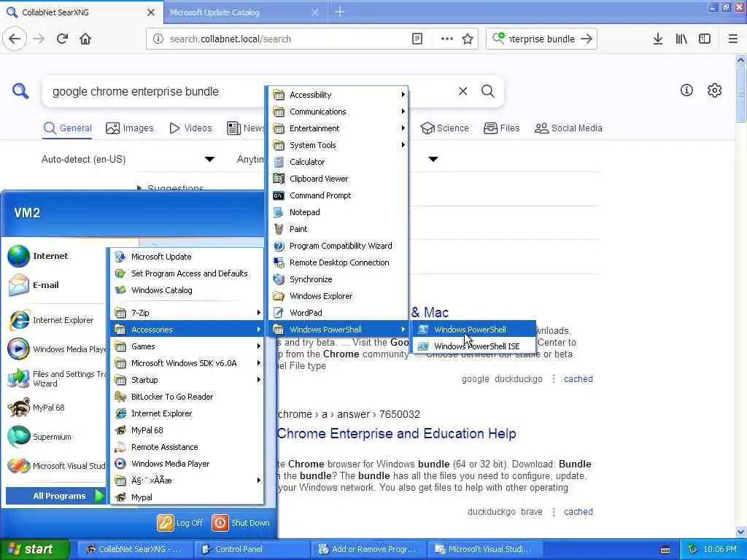Open cached link beside google duckduckgo

coord(578,379)
